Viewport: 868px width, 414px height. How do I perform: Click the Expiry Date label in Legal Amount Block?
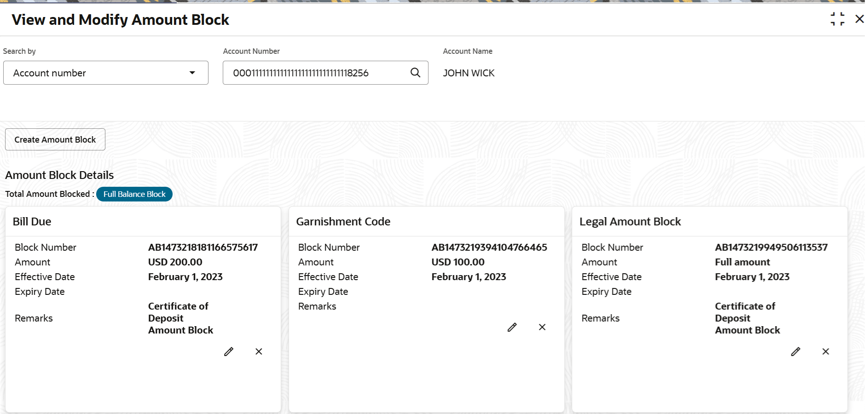click(607, 292)
